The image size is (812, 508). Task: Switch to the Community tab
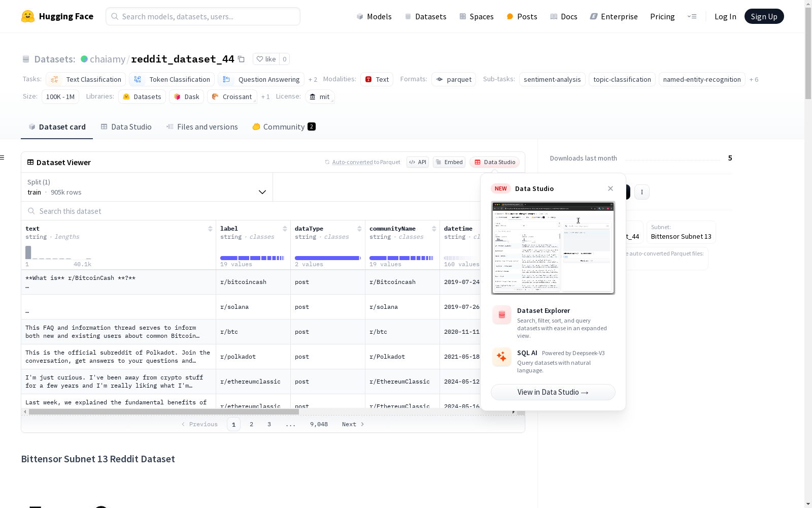click(284, 126)
